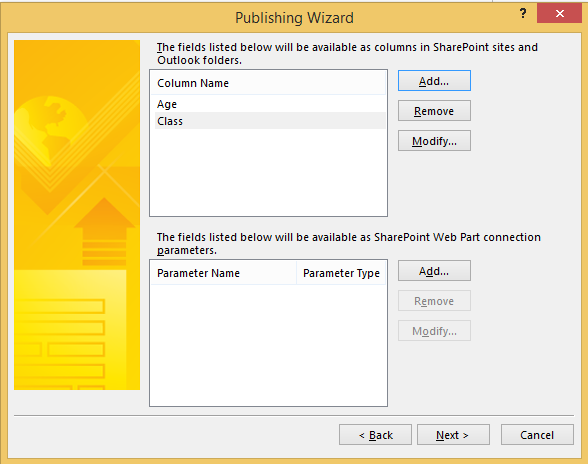Viewport: 588px width, 464px height.
Task: Click the disabled parameter Remove button
Action: 434,301
